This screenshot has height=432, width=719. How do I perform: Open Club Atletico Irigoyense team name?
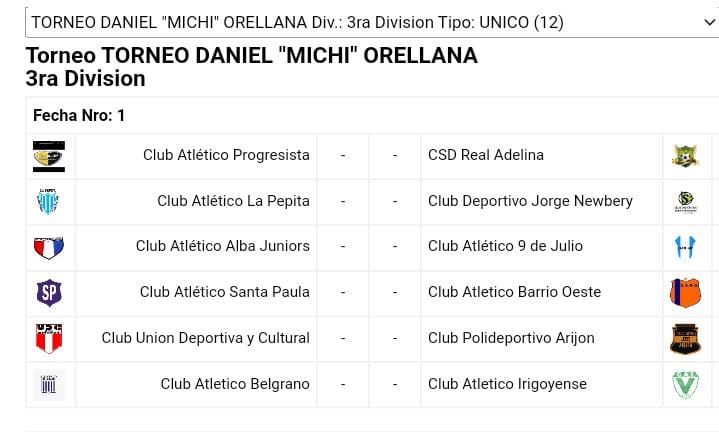[507, 384]
